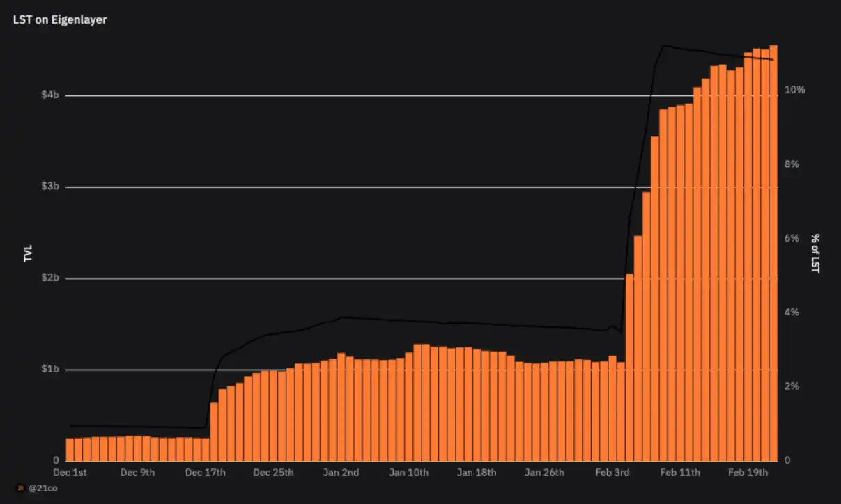The width and height of the screenshot is (841, 504).
Task: Select the Feb 3rd date label
Action: 612,473
